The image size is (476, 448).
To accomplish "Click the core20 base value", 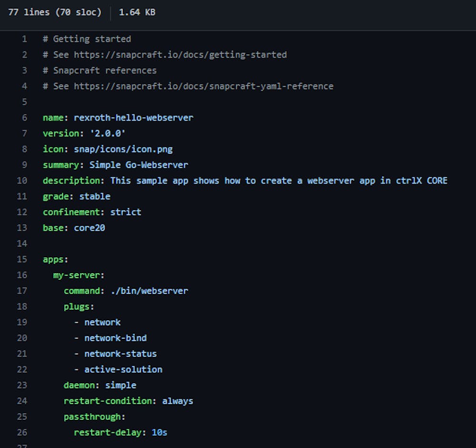I will [89, 228].
